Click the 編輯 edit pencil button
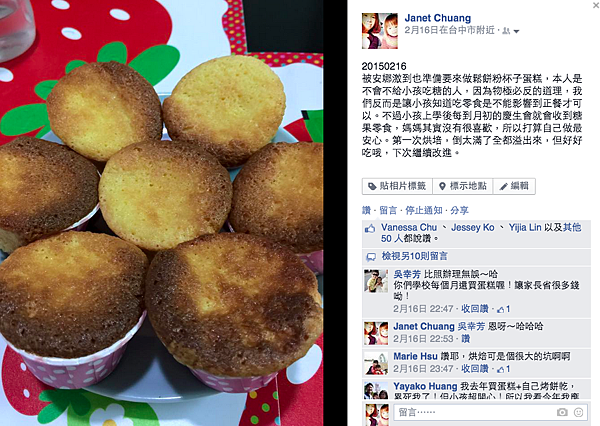This screenshot has width=600, height=426. (514, 186)
